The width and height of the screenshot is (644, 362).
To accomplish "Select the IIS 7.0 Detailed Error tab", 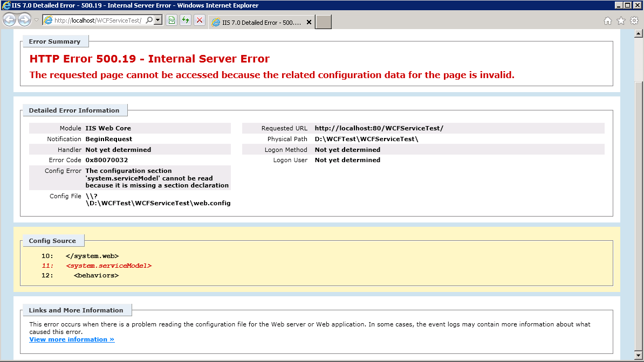I will pos(261,23).
